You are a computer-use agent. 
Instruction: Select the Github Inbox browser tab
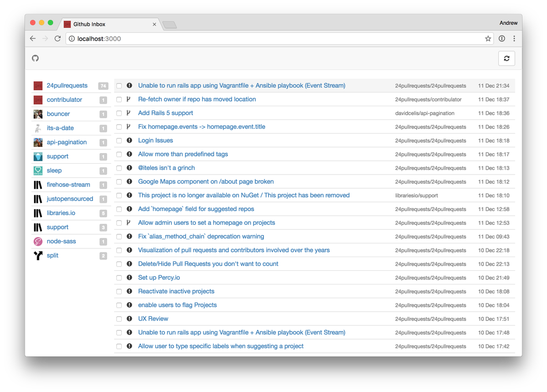(x=109, y=24)
